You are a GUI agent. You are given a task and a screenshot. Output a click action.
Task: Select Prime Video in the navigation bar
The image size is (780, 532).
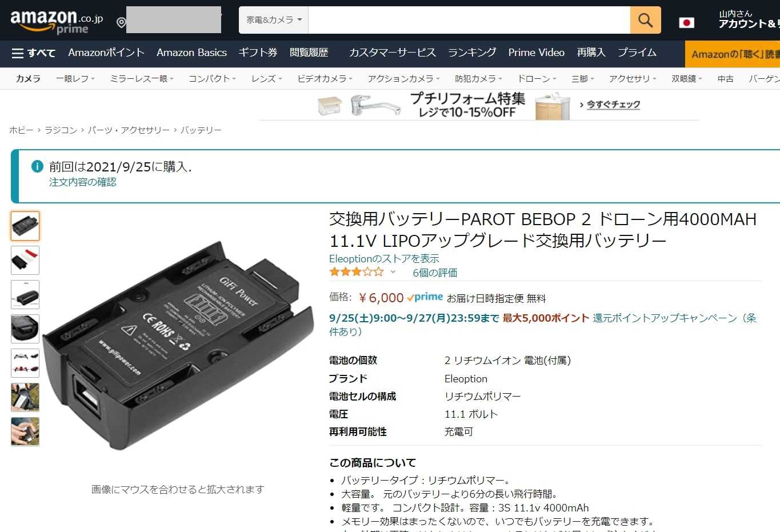pyautogui.click(x=536, y=53)
